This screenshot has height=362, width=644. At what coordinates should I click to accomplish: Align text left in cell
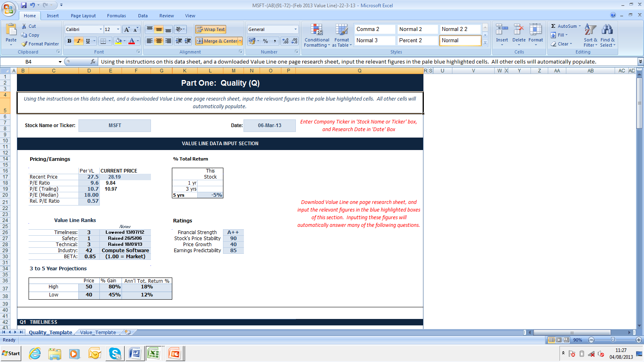(x=150, y=41)
